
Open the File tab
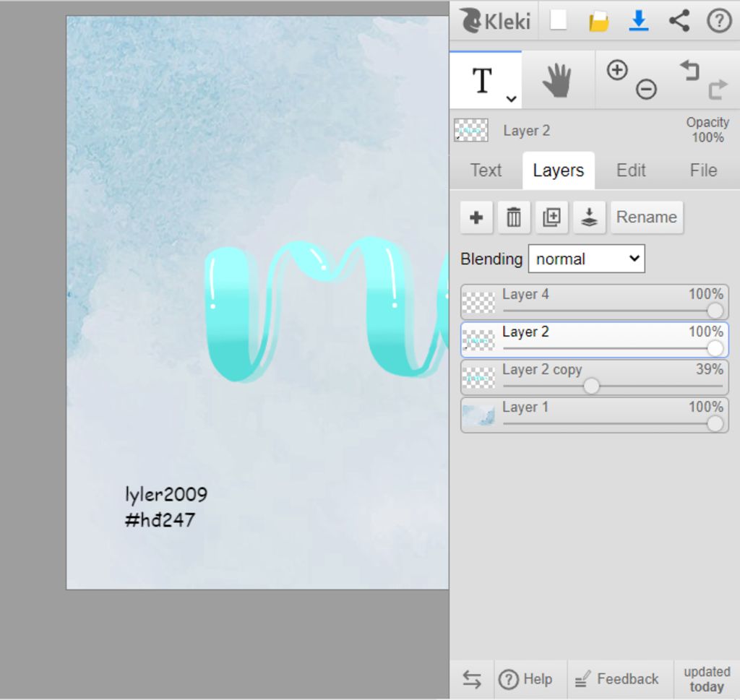click(x=703, y=170)
